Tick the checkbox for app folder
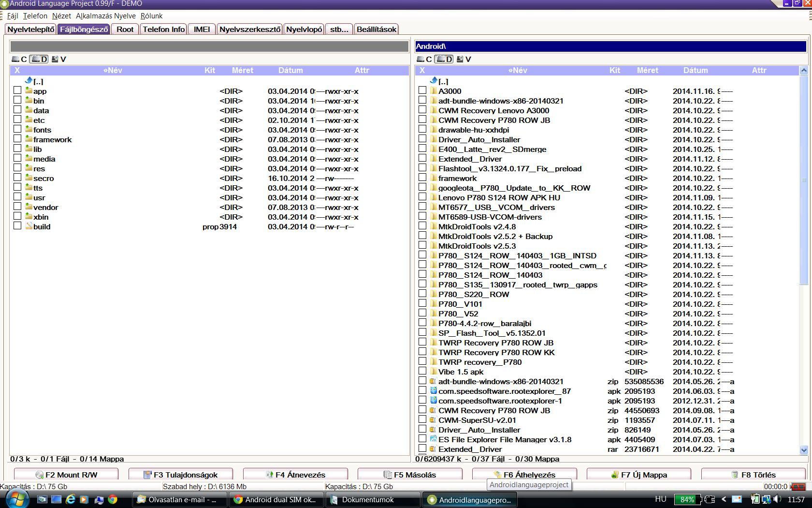812x508 pixels. point(17,90)
